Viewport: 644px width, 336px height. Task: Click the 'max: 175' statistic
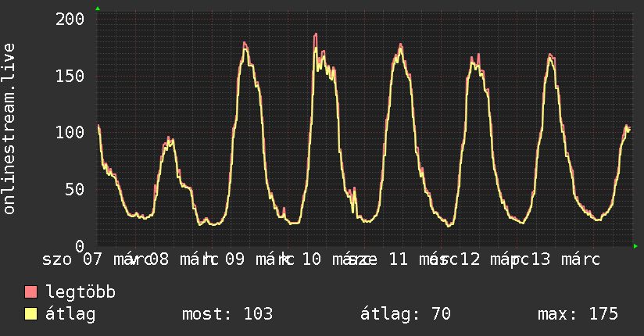578,314
